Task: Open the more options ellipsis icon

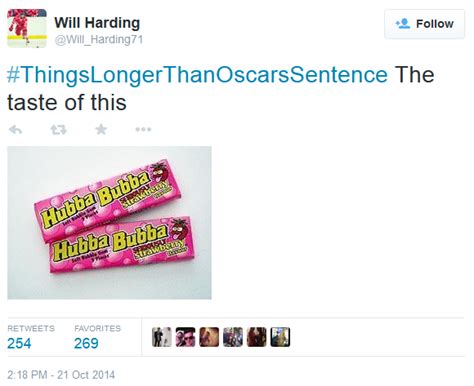Action: (x=143, y=129)
